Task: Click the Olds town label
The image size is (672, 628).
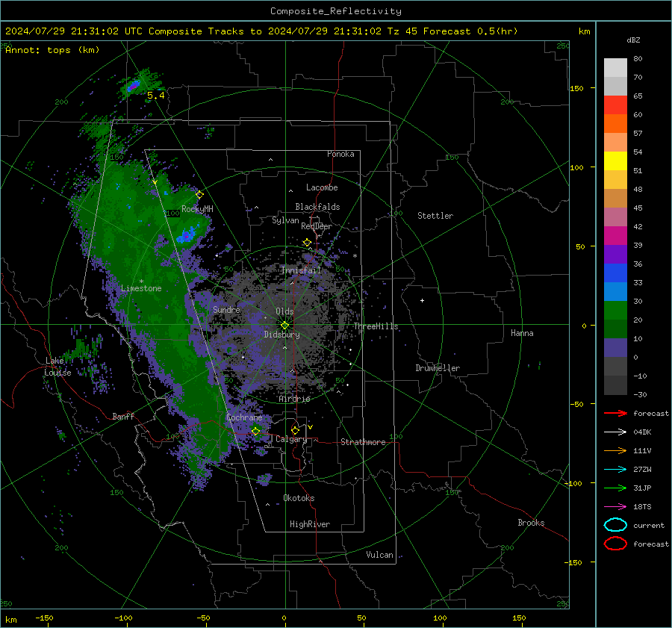Action: (284, 311)
